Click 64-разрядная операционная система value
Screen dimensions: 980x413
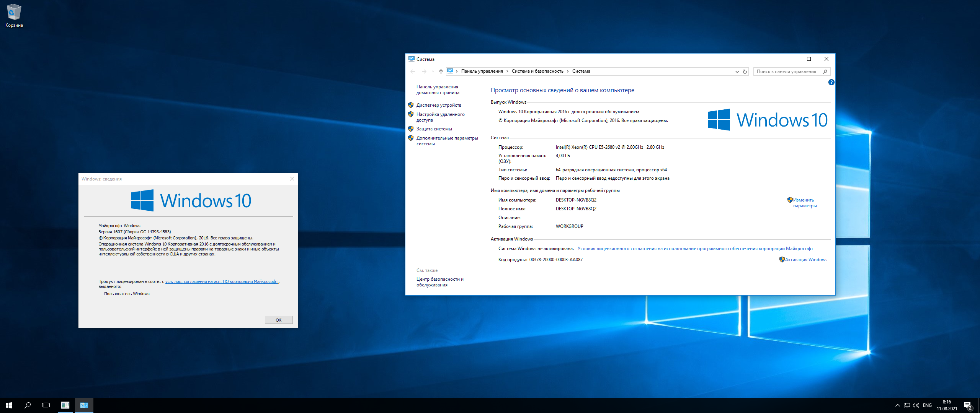611,170
